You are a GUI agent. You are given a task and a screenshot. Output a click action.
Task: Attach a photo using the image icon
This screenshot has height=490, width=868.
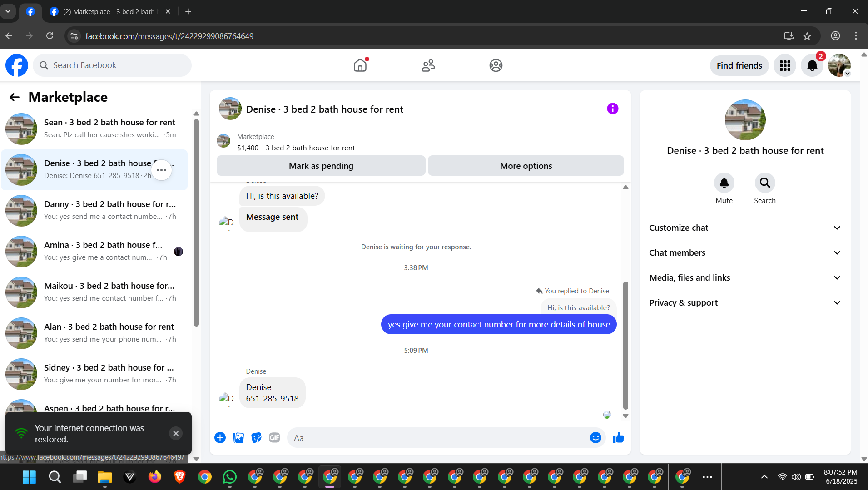[x=238, y=438]
